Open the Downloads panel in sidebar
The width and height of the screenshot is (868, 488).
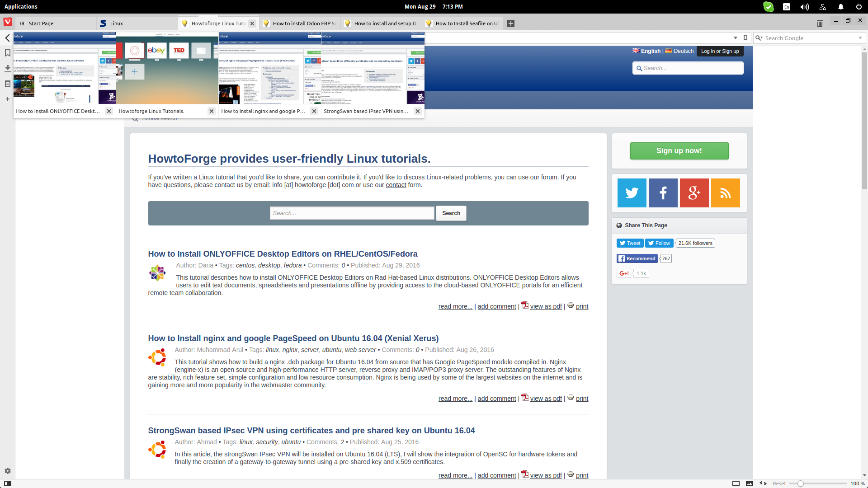8,68
